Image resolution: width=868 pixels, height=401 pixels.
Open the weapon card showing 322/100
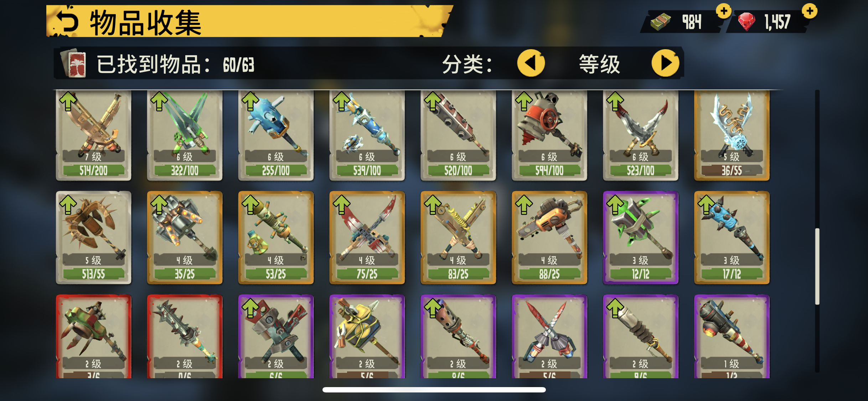[185, 135]
